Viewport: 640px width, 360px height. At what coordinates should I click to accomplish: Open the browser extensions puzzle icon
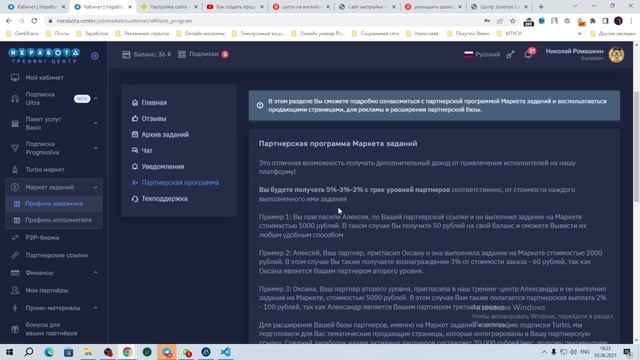point(593,21)
